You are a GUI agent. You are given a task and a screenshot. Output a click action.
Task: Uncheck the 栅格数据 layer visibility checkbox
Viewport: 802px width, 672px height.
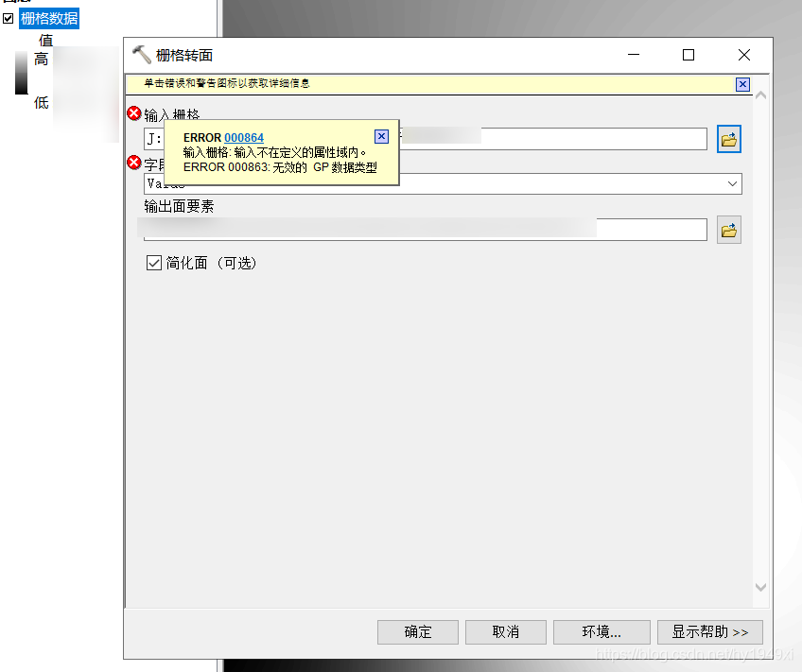(x=9, y=18)
